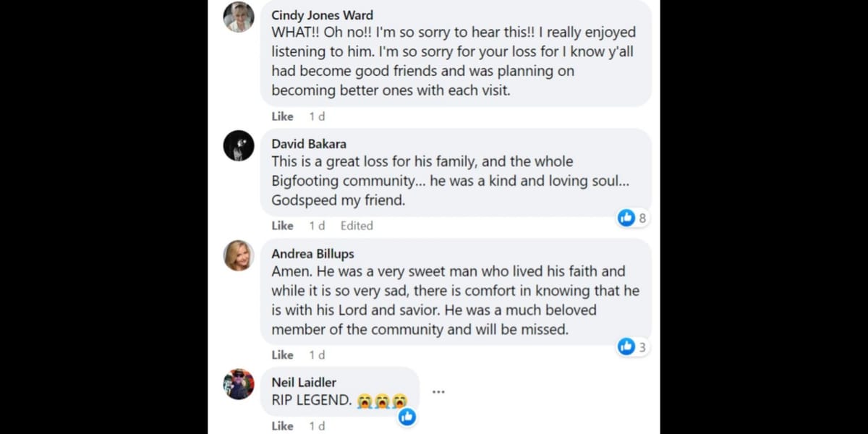Open Neil Laidler's profile picture

[x=239, y=384]
